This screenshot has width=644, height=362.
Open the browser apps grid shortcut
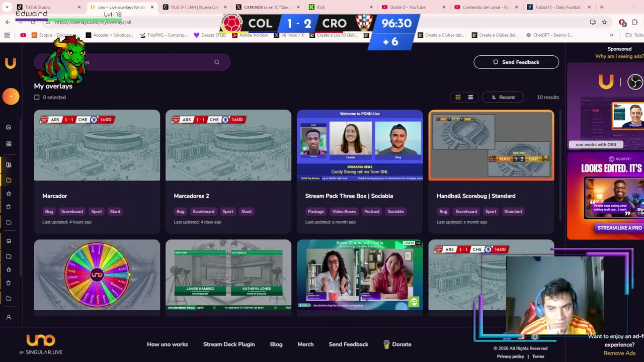[x=7, y=35]
